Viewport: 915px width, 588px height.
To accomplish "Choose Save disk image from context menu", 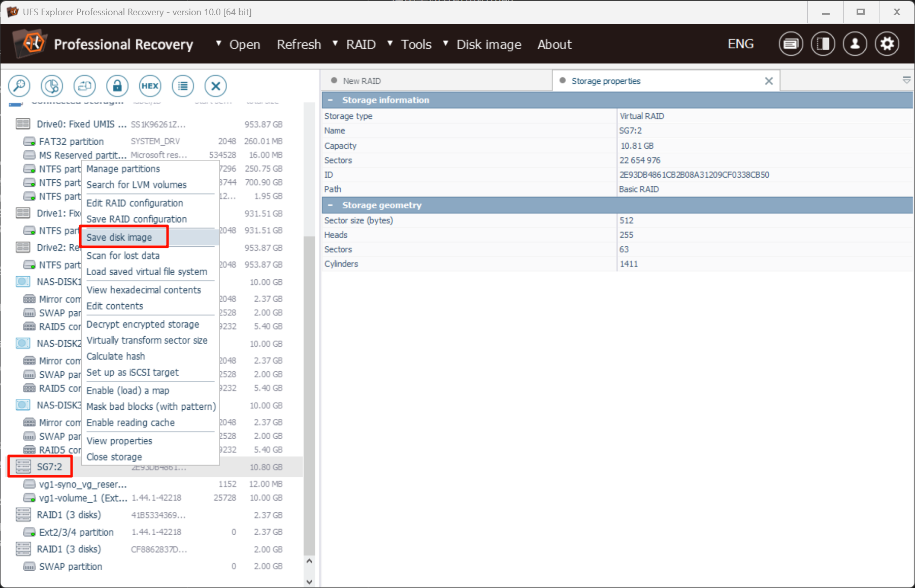I will pyautogui.click(x=119, y=237).
